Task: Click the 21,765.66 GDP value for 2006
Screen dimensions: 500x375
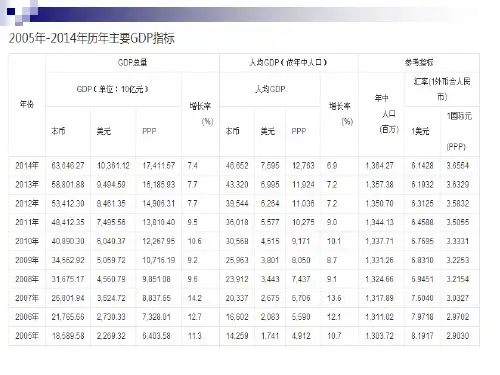Action: [x=68, y=317]
